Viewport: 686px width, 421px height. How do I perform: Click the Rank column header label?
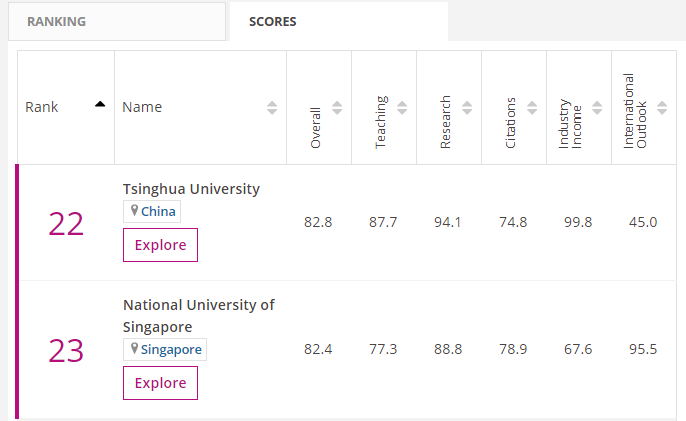[42, 107]
